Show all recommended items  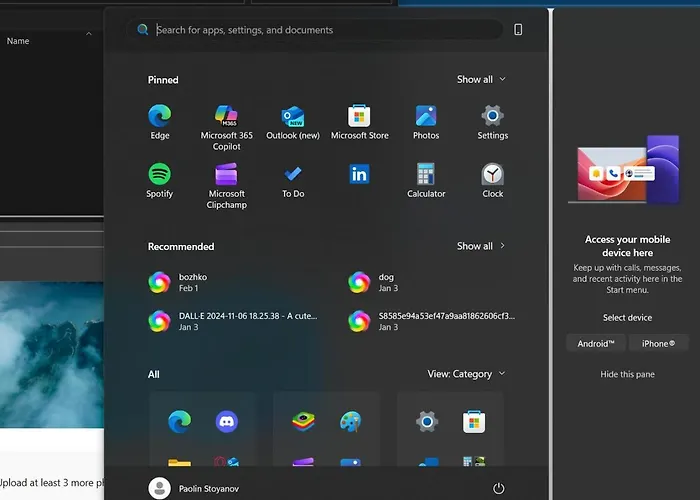[481, 246]
